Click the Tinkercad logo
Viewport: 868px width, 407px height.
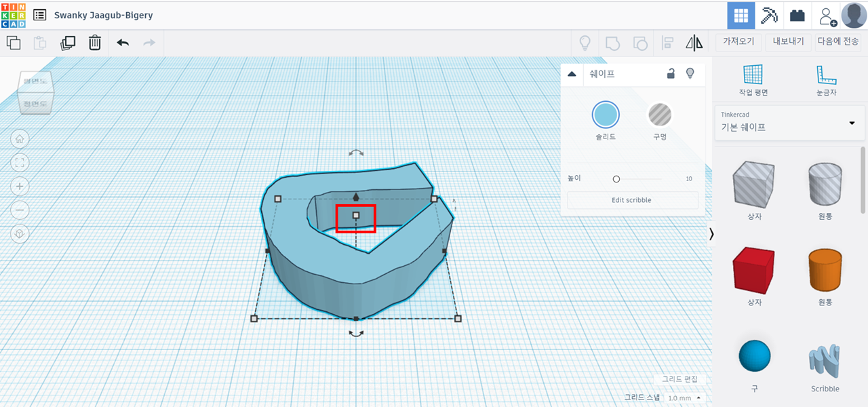coord(14,14)
